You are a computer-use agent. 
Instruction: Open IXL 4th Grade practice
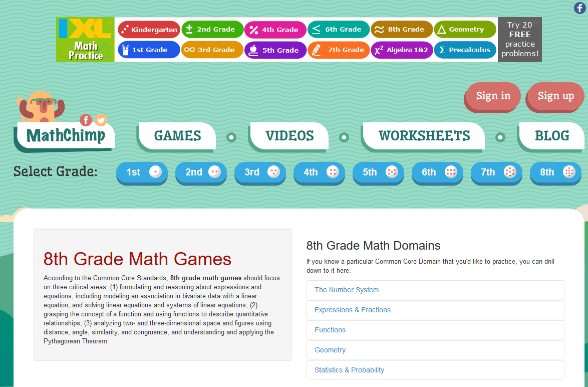point(275,29)
